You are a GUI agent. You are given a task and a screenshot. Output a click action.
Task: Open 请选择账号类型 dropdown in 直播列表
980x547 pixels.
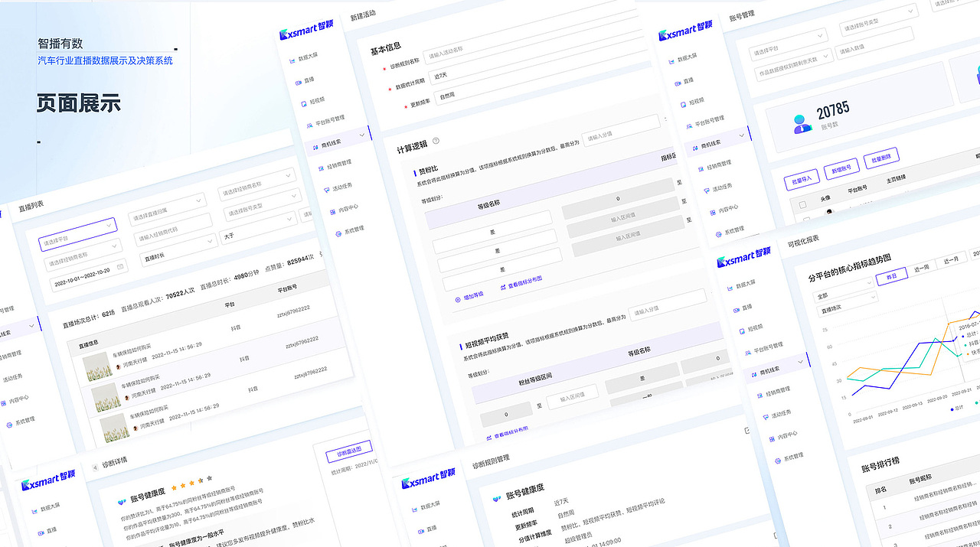point(263,206)
